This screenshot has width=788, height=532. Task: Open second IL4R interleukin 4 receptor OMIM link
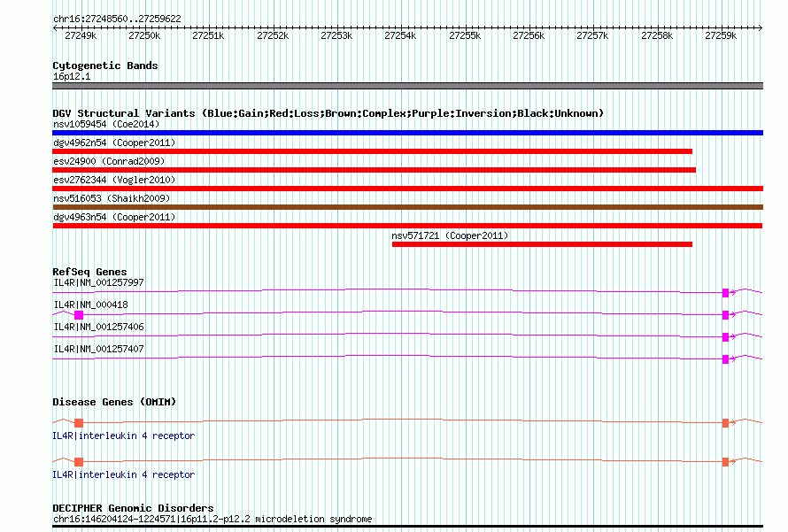[124, 474]
